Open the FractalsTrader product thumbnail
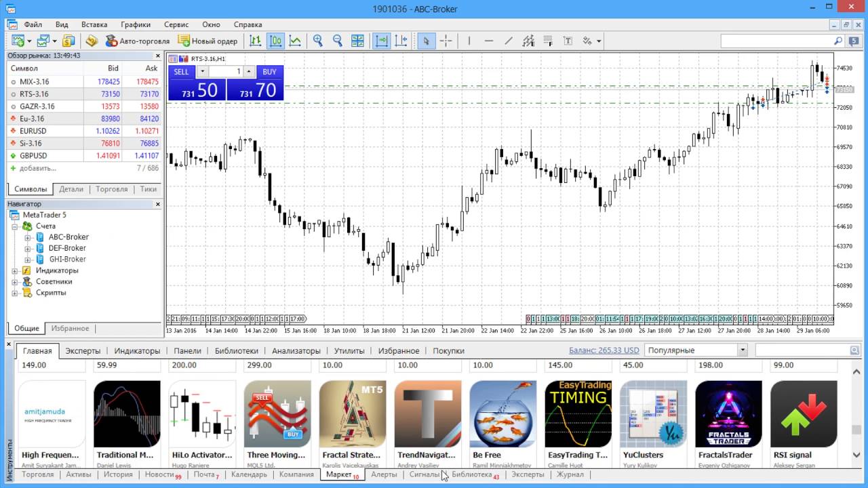 (728, 414)
